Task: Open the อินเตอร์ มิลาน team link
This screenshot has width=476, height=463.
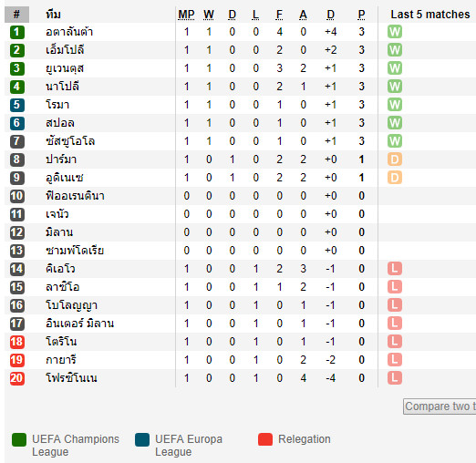Action: pos(79,324)
